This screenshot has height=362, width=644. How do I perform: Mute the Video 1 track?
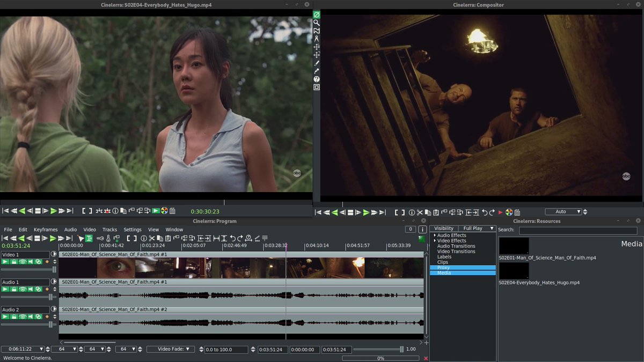[31, 262]
